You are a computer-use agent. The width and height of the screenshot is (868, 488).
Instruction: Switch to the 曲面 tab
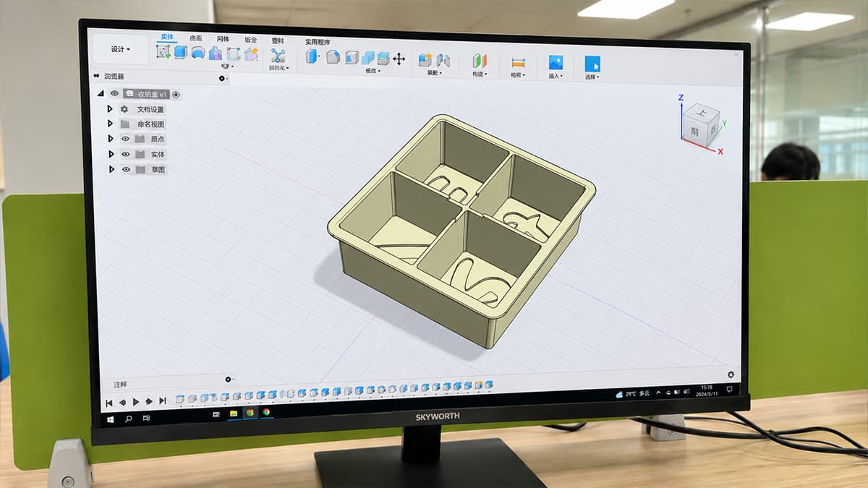coord(196,38)
